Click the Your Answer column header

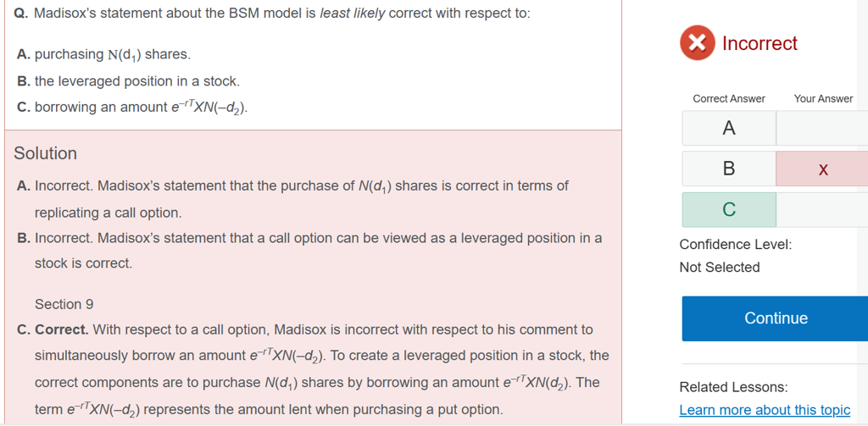tap(823, 99)
